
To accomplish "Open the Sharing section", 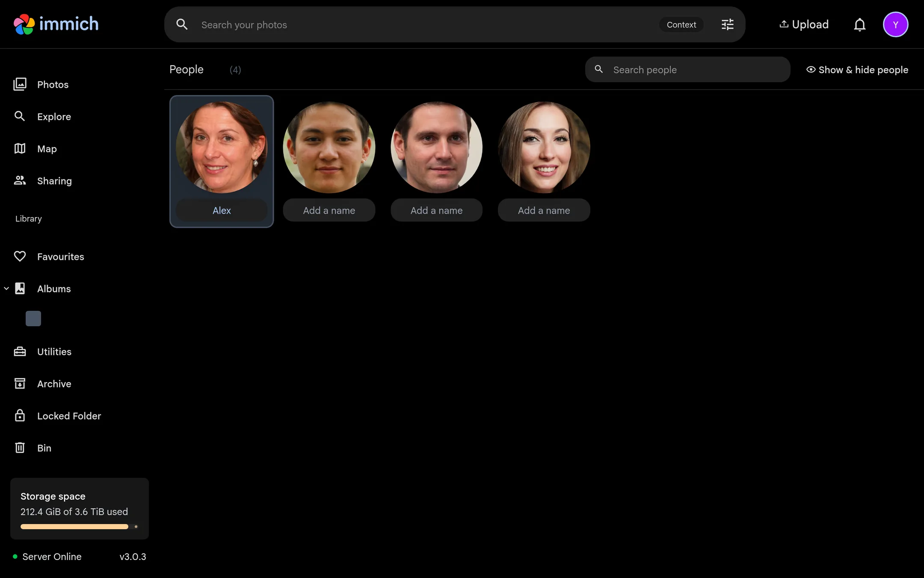I will click(x=54, y=181).
